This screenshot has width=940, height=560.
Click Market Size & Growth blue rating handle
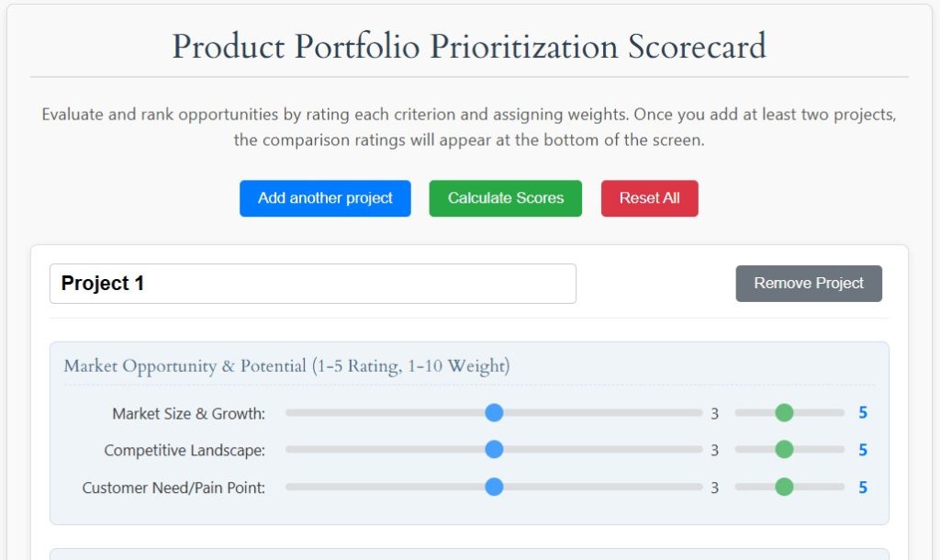(494, 413)
